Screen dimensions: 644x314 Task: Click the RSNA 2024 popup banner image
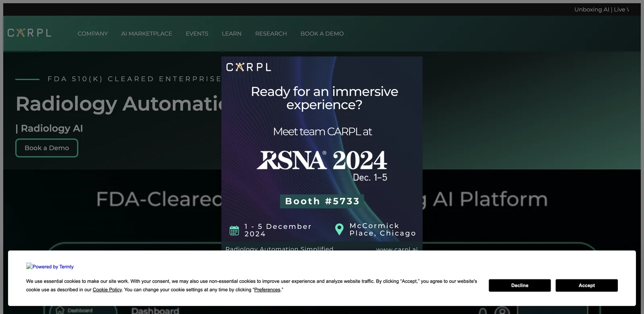point(322,153)
